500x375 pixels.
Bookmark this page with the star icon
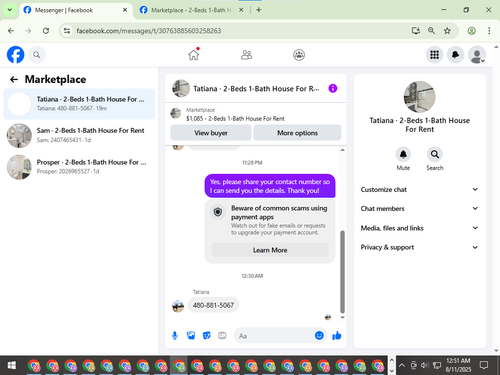[447, 31]
